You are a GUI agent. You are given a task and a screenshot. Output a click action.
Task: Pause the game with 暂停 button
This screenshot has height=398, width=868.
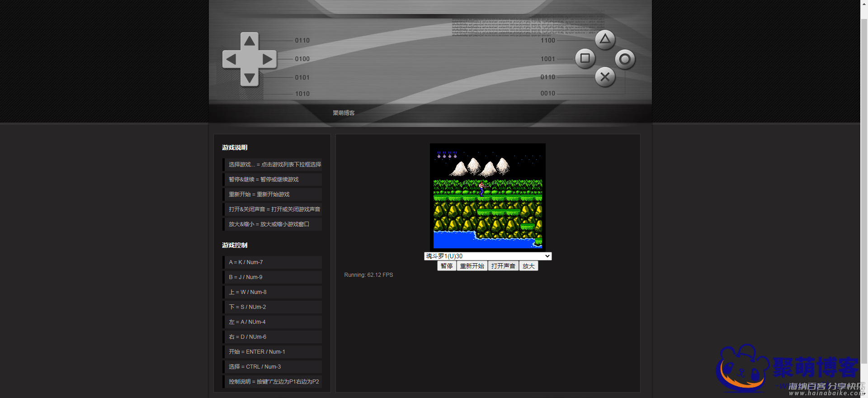(x=447, y=266)
